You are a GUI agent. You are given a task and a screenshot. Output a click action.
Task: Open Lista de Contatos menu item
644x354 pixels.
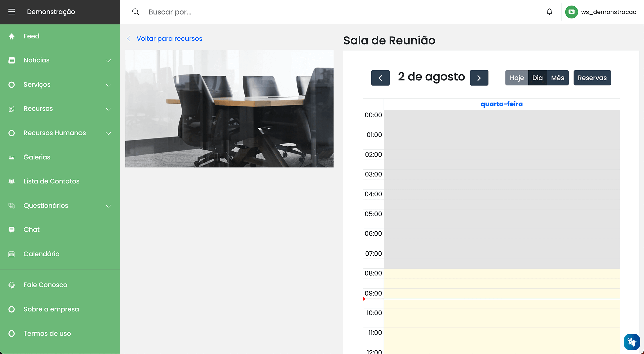tap(60, 181)
